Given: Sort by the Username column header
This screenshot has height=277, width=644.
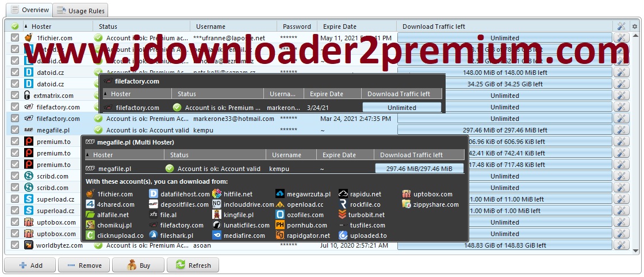Looking at the screenshot, I should (233, 26).
